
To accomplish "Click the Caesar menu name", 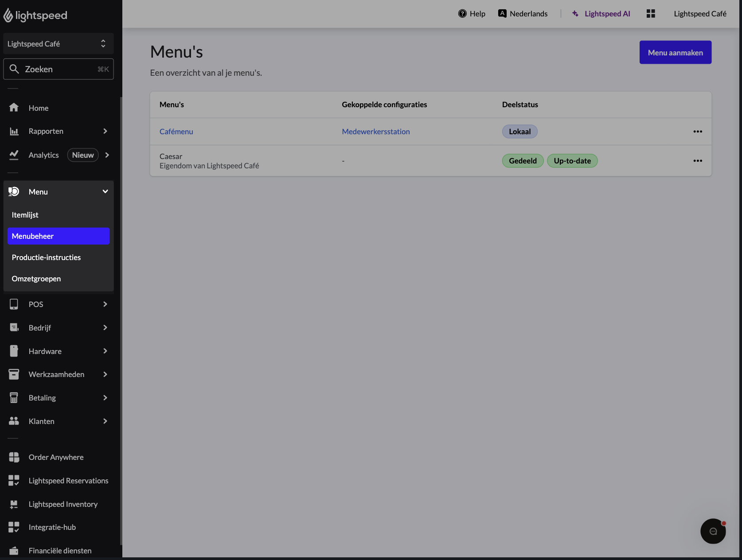I will coord(171,156).
